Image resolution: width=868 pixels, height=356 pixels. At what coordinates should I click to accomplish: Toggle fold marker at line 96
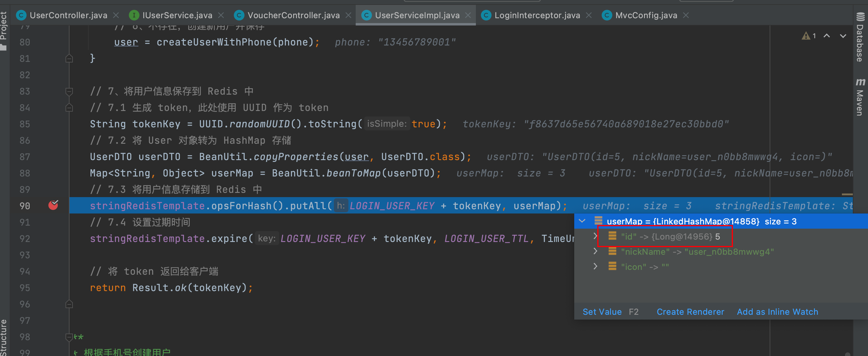point(69,304)
